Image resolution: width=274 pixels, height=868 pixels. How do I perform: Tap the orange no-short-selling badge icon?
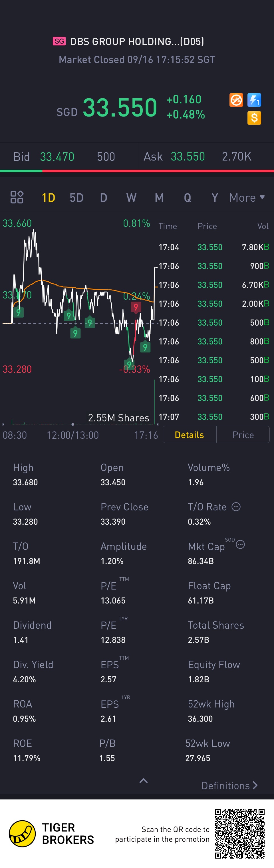pos(236,100)
